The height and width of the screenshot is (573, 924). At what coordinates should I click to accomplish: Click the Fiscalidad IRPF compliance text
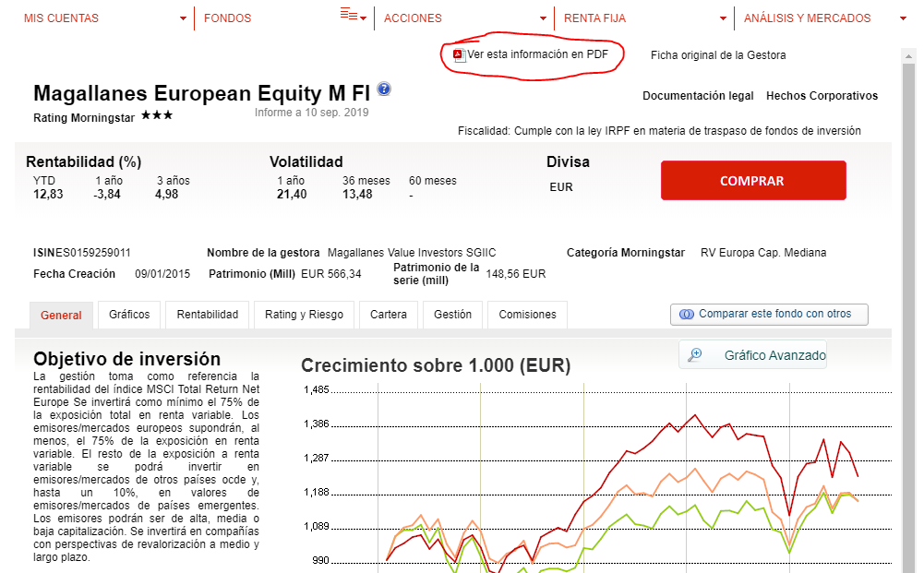point(659,131)
